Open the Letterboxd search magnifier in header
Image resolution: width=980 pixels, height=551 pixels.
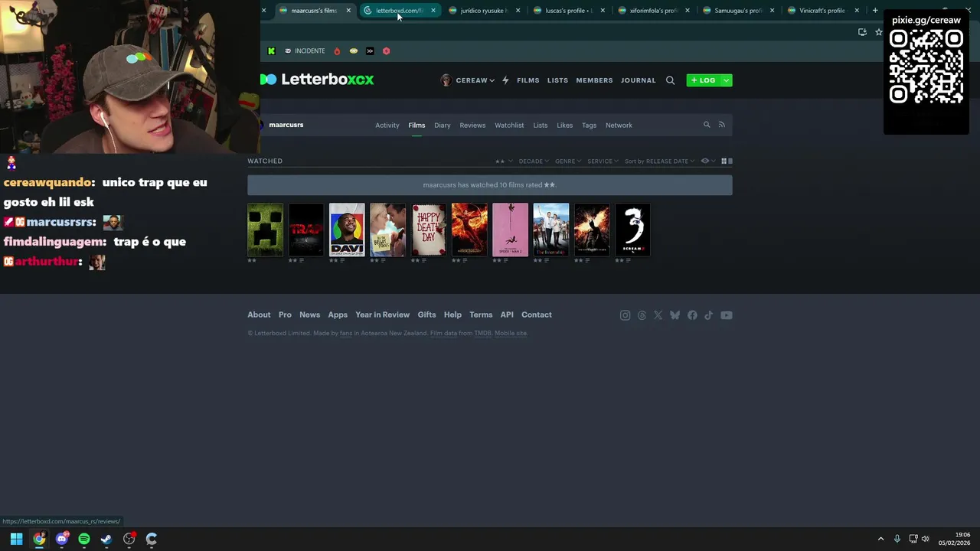tap(670, 80)
